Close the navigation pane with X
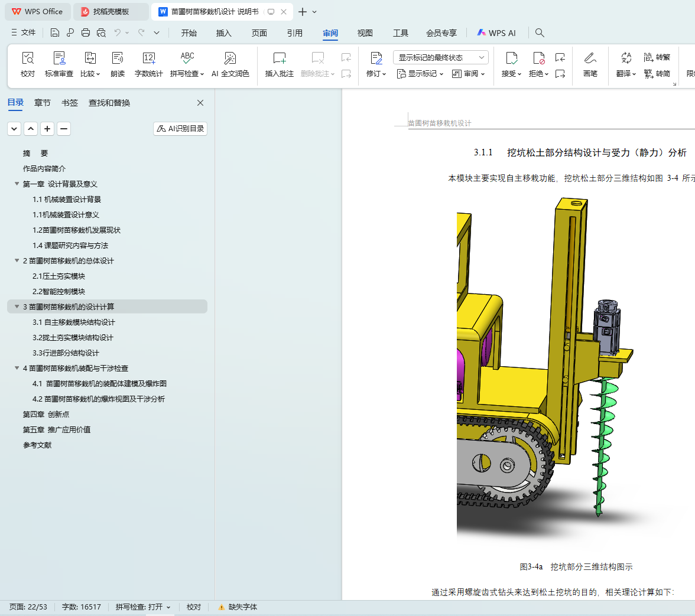The height and width of the screenshot is (616, 695). tap(200, 103)
